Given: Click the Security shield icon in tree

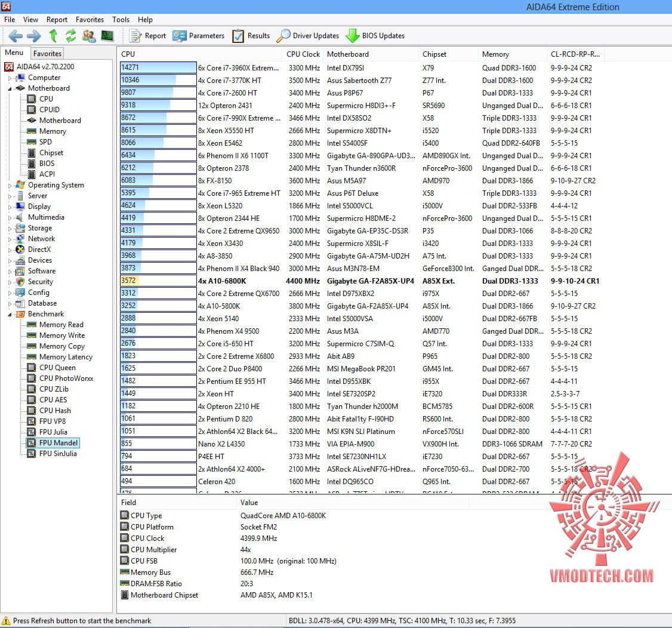Looking at the screenshot, I should pyautogui.click(x=20, y=282).
